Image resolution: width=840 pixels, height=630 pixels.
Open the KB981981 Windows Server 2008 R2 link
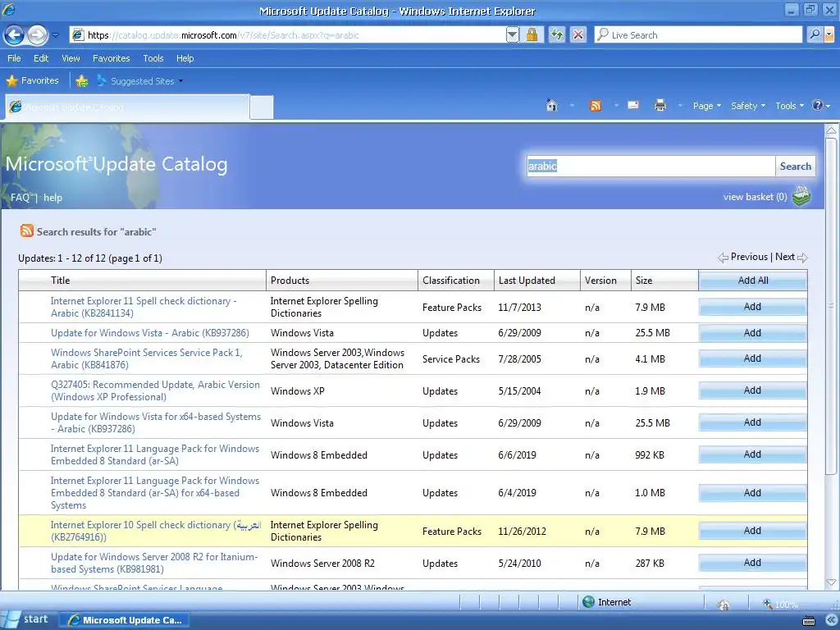coord(154,563)
